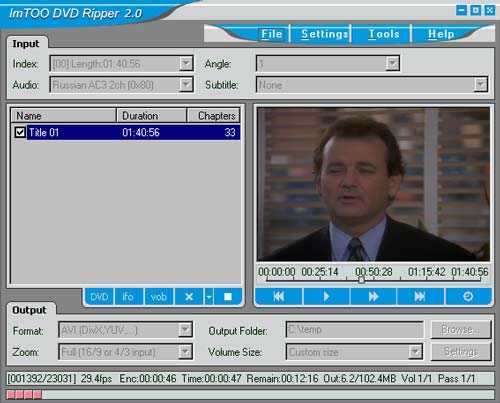
Task: Jump to previous chapter in preview
Action: click(x=279, y=296)
